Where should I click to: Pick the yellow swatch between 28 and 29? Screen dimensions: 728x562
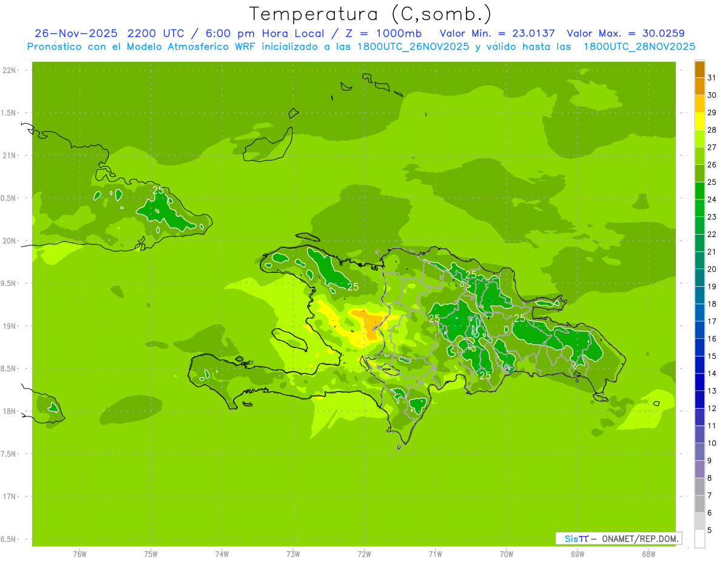[699, 121]
